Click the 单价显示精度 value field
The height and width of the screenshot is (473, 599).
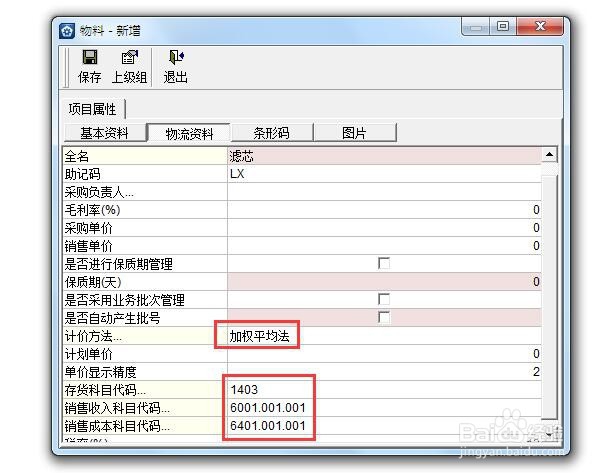click(x=384, y=372)
